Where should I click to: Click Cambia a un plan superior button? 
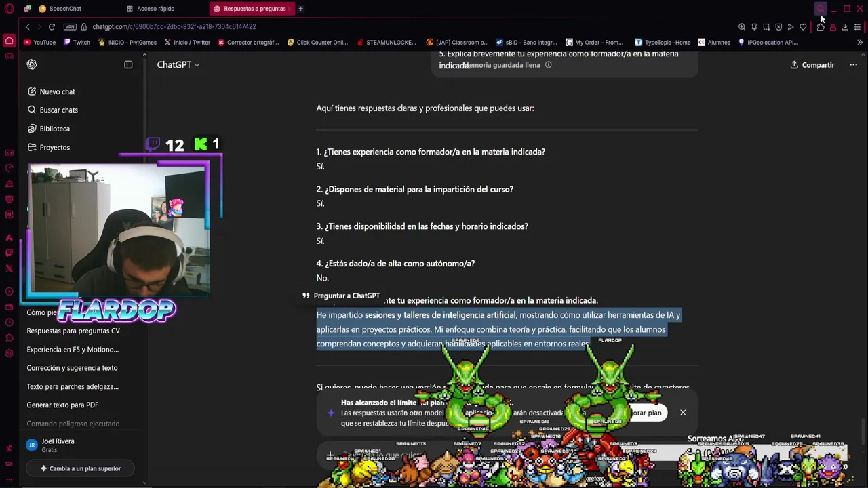[80, 468]
